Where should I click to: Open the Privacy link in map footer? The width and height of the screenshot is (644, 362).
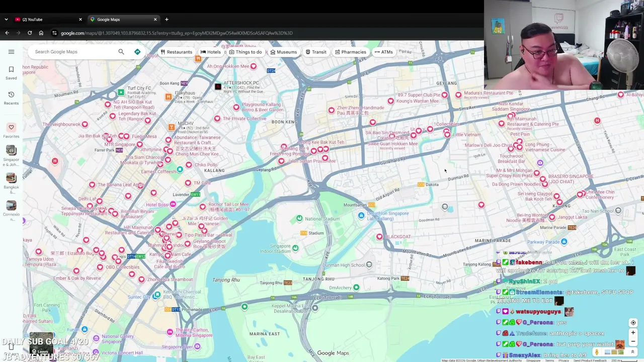(x=563, y=360)
